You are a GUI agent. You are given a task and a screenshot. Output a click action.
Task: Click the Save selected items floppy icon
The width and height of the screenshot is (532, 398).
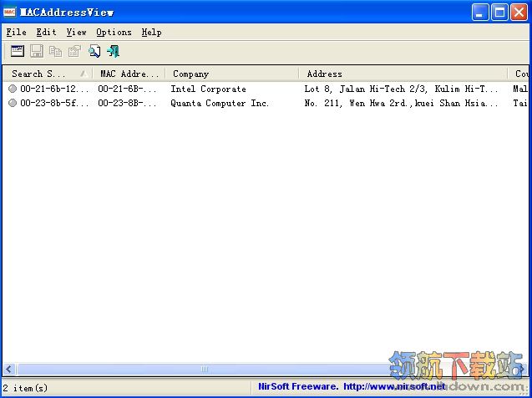36,51
